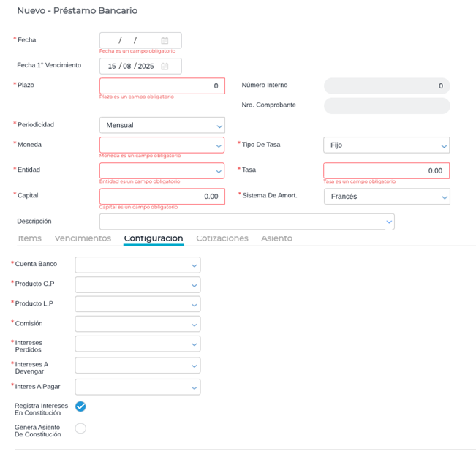Click 'Plazo es un campo obligatorio' message
476x454 pixels.
(x=137, y=97)
